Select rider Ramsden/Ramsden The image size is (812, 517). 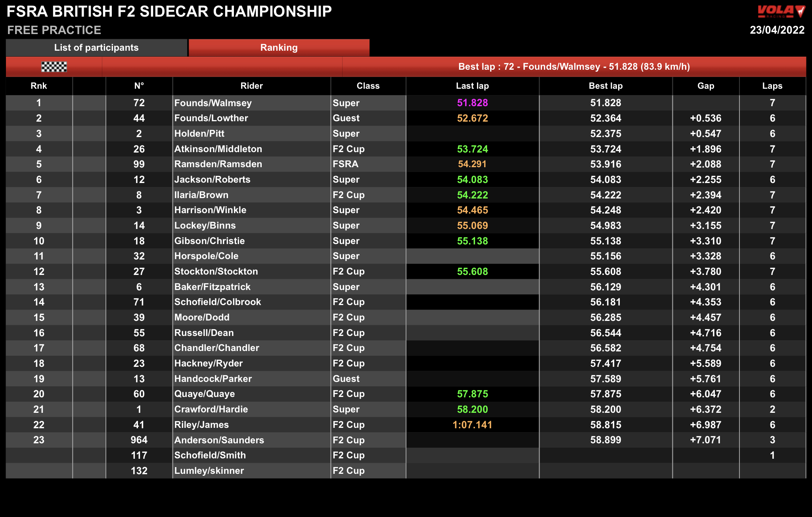pos(218,164)
